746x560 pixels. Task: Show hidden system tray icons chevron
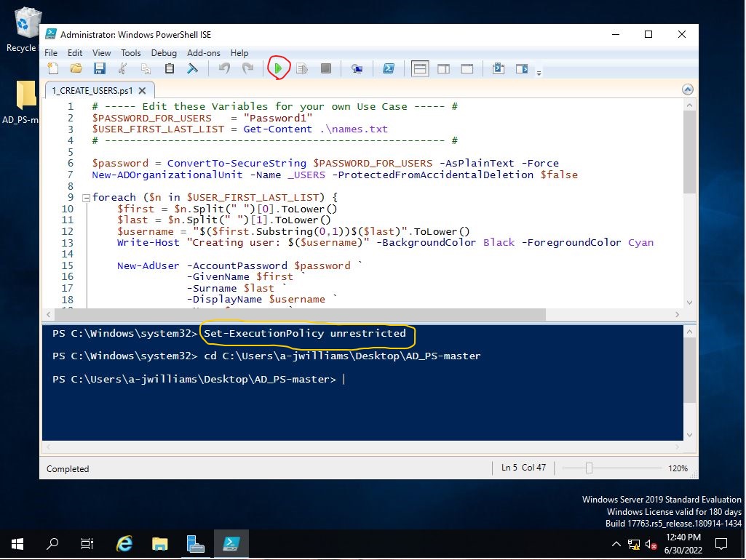(616, 544)
